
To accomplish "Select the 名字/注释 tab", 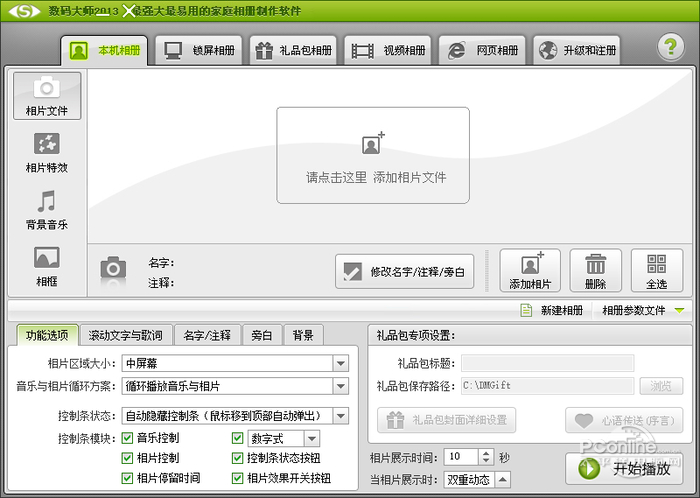I will click(207, 335).
